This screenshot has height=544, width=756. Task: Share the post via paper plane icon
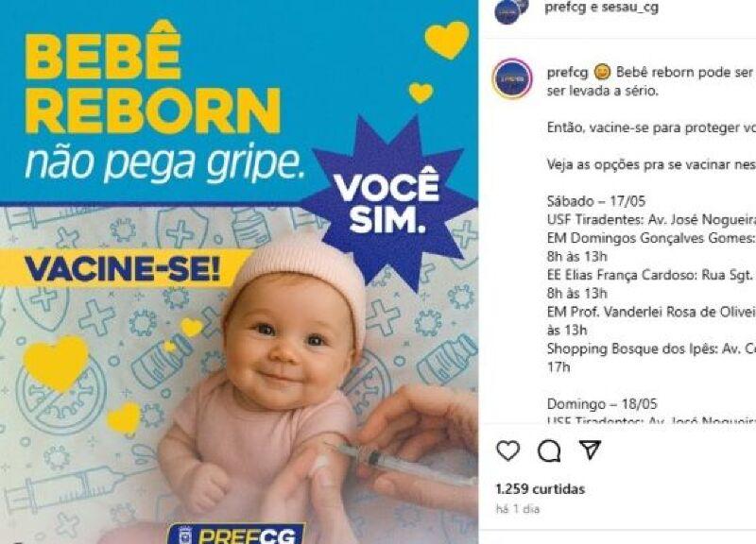590,450
